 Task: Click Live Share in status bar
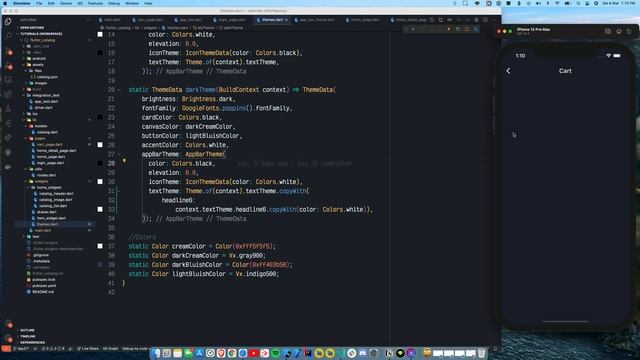[88, 349]
